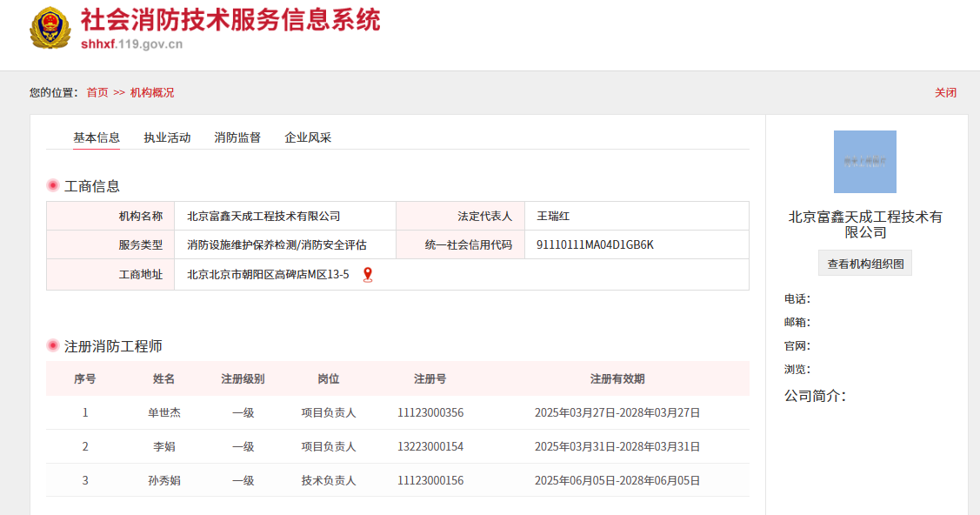Select the 基本信息 tab
The height and width of the screenshot is (515, 980).
point(96,137)
